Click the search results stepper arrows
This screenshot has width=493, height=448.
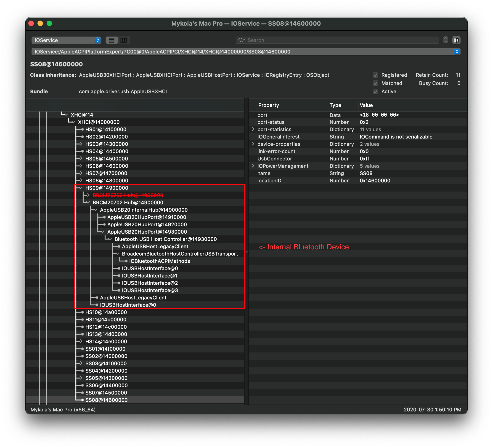445,40
